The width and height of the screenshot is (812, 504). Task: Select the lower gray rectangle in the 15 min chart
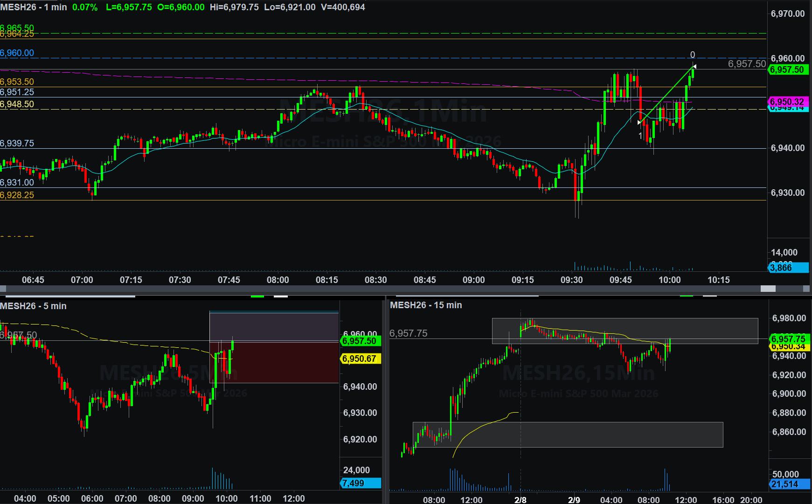click(x=568, y=435)
